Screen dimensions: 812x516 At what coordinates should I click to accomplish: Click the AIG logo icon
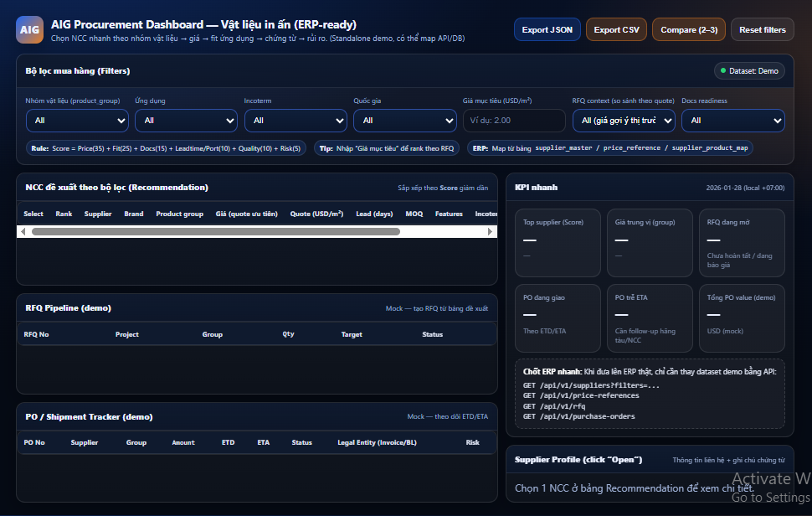click(29, 29)
